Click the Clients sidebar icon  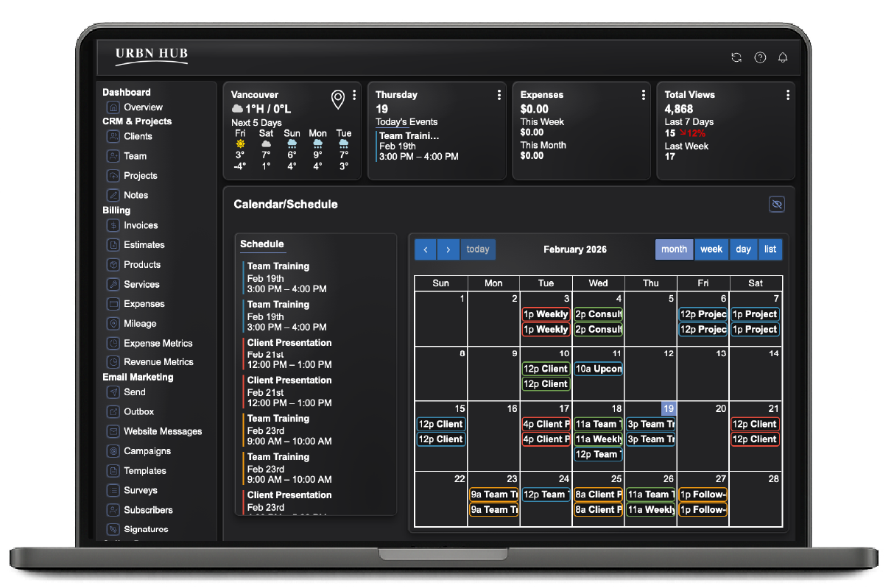113,136
